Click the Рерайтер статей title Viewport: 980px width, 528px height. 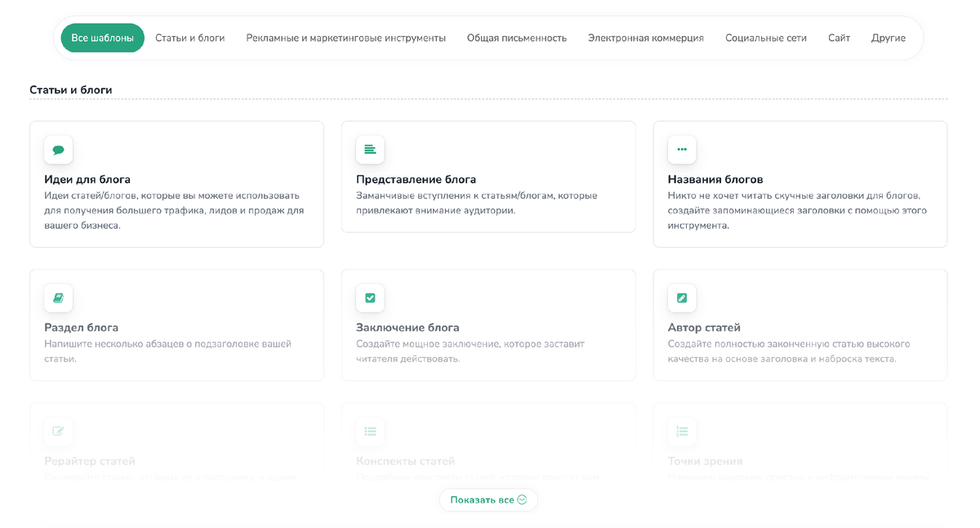pyautogui.click(x=90, y=461)
